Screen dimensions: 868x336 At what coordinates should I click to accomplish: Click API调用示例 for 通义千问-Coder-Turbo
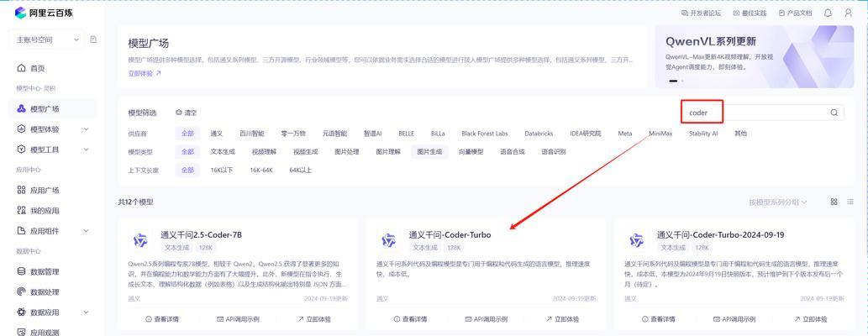tap(486, 319)
